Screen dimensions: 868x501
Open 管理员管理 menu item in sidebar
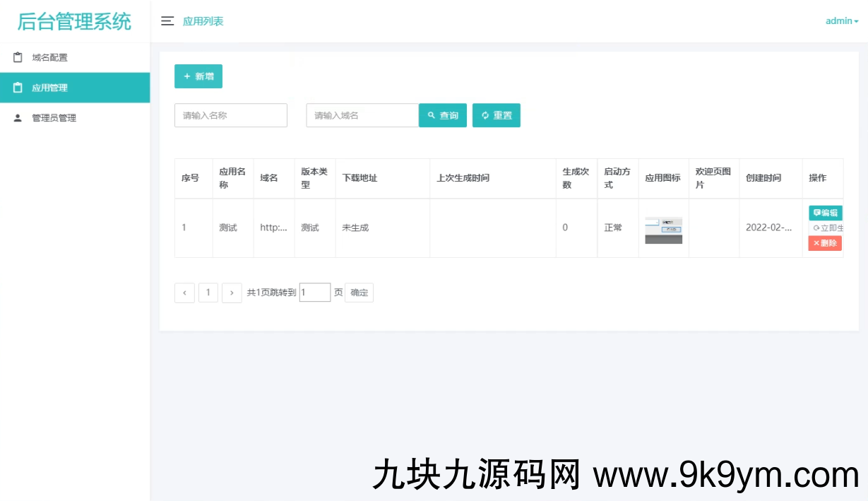54,118
